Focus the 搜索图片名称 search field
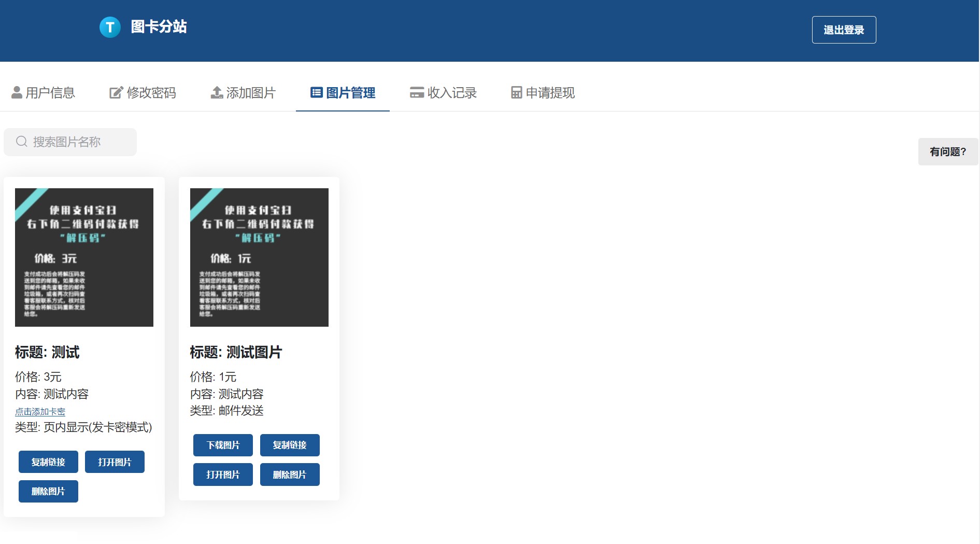 pos(78,142)
